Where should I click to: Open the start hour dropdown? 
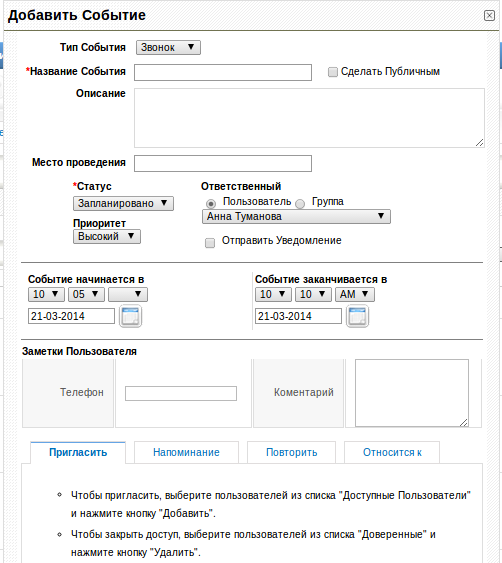[x=46, y=294]
